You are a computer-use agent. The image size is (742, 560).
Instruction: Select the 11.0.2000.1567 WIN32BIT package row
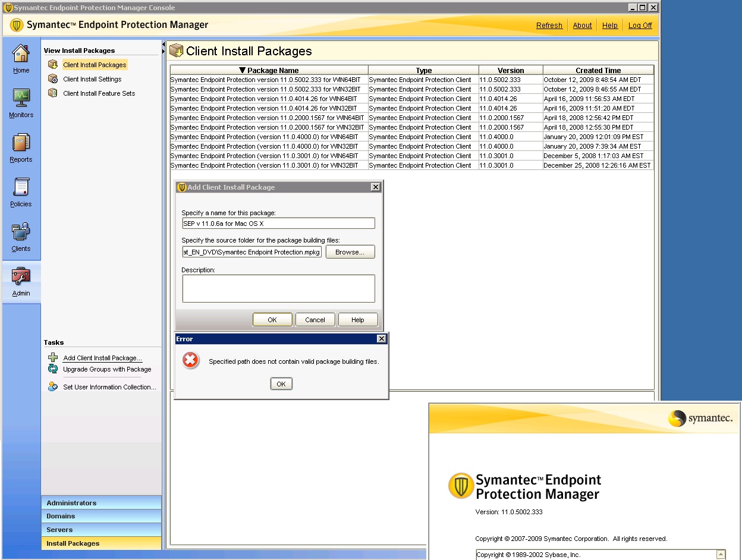(412, 127)
